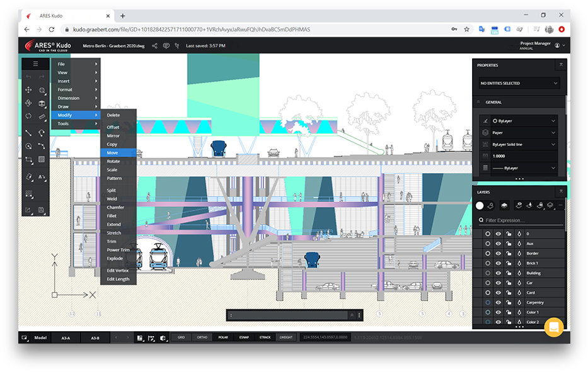
Task: Toggle the lock on the Border layer
Action: pos(509,253)
